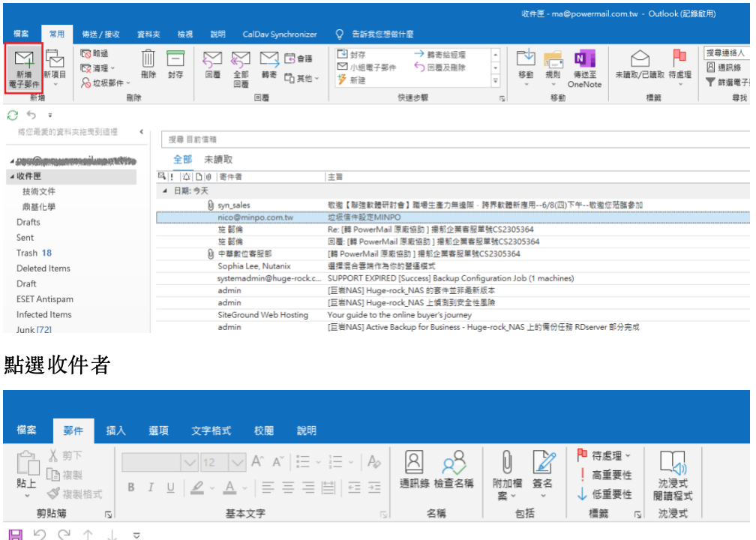Open email from nico@minpo.com.tw
This screenshot has width=756, height=540.
point(453,217)
